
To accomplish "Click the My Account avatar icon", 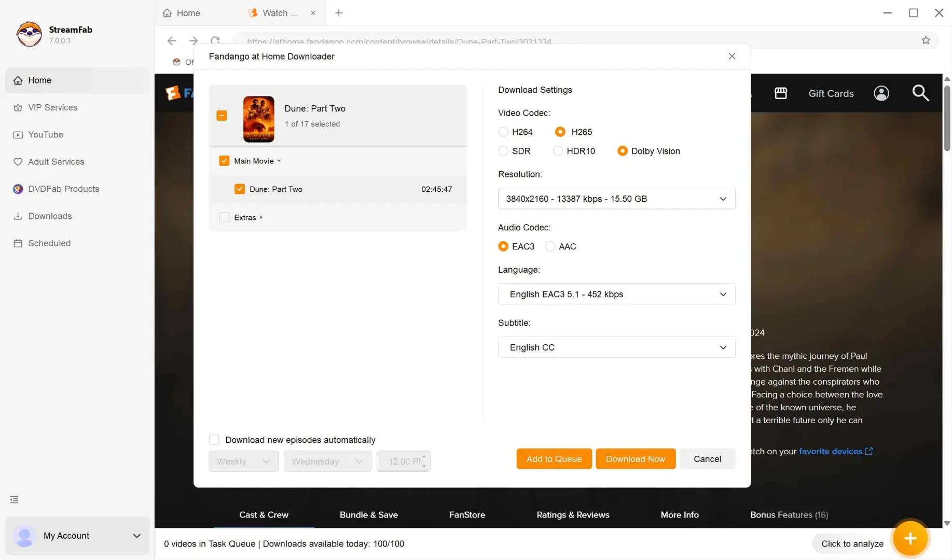I will click(x=24, y=536).
